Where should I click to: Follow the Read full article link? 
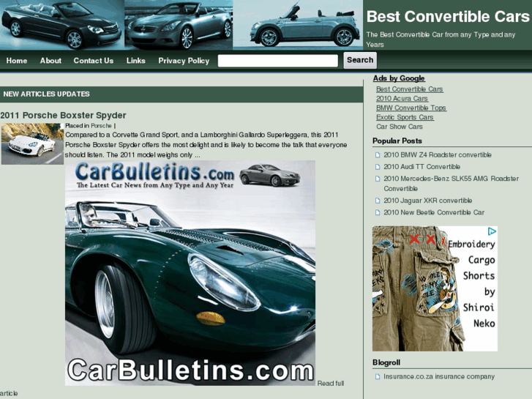[x=331, y=384]
